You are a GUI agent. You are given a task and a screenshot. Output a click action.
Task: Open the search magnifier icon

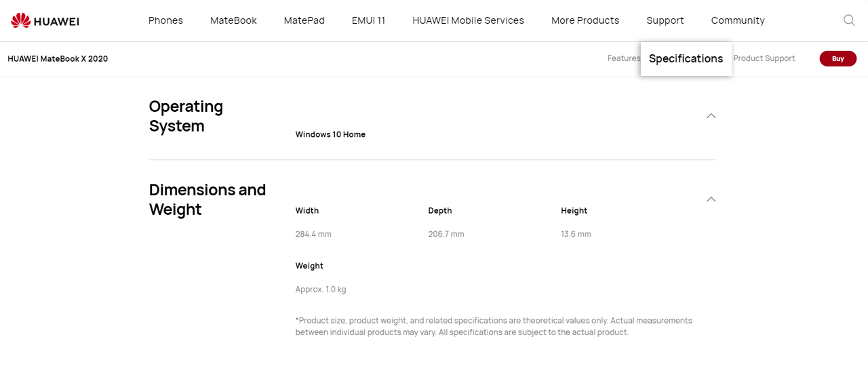pos(849,20)
